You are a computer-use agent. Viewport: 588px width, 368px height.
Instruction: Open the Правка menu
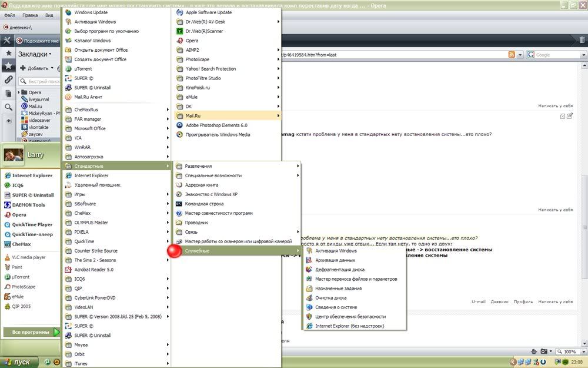pyautogui.click(x=29, y=15)
